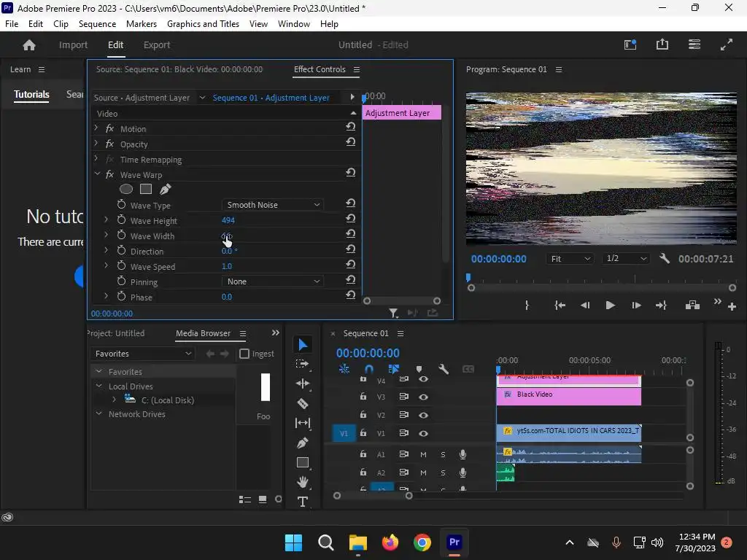
Task: Reset the Opacity effect
Action: point(351,141)
